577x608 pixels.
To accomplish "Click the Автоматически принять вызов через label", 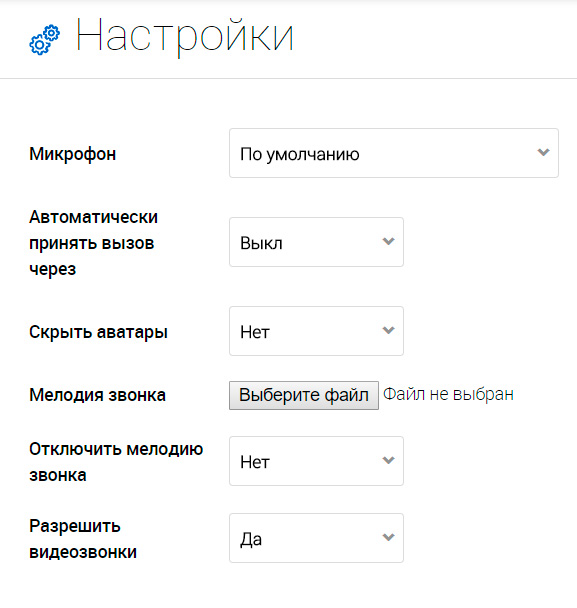I will click(93, 243).
